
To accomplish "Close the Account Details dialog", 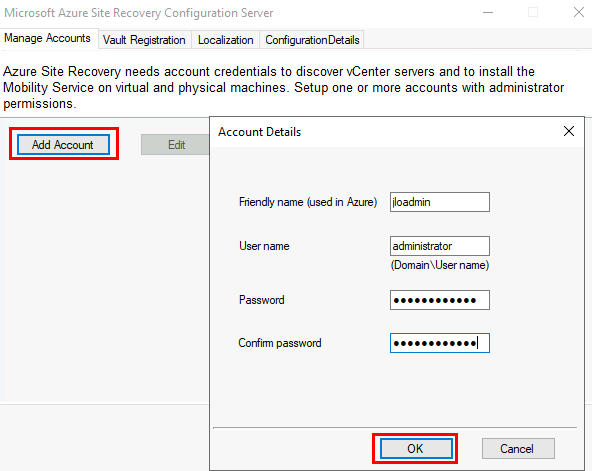I will (569, 131).
